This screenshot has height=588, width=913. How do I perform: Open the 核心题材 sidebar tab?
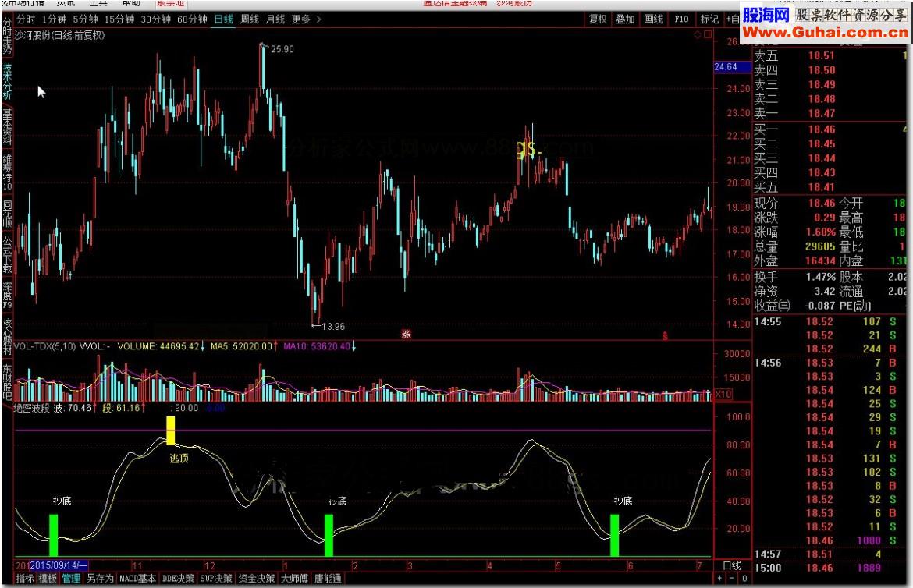pos(7,337)
